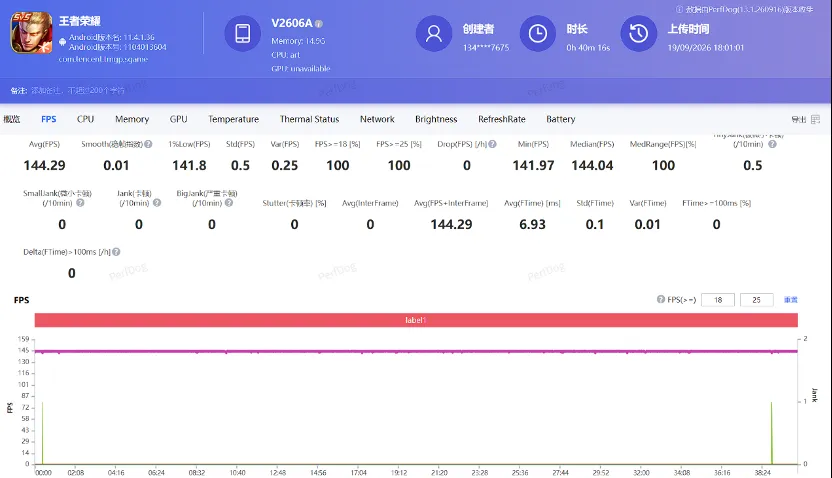Open help icon next to Smooth metric
This screenshot has height=478, width=832.
tap(149, 144)
